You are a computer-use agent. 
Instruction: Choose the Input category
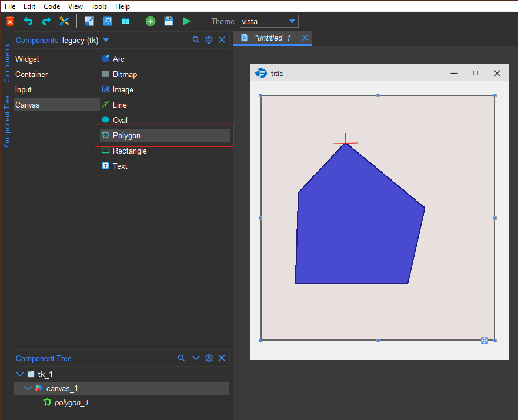(x=56, y=89)
